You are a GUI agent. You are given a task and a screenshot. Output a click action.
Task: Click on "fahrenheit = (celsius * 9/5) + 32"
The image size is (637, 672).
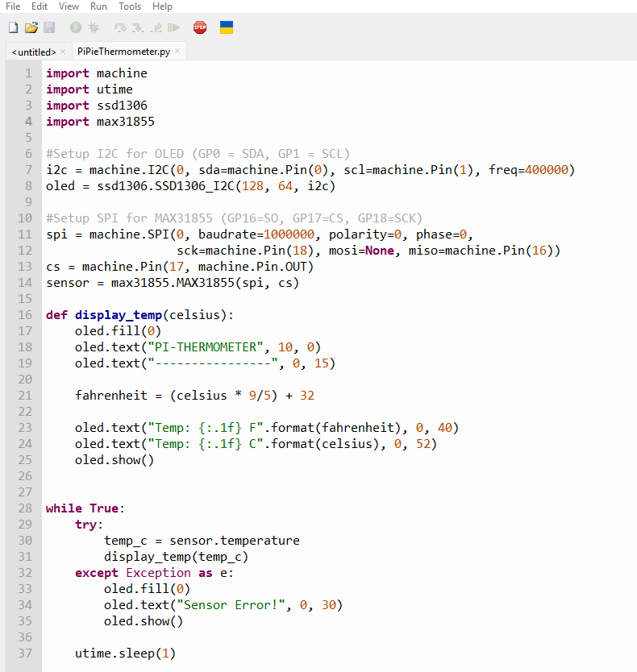click(195, 396)
